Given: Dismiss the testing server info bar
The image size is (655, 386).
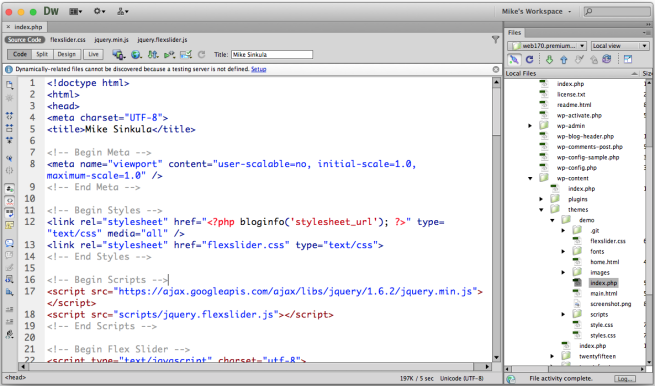Looking at the screenshot, I should 495,69.
